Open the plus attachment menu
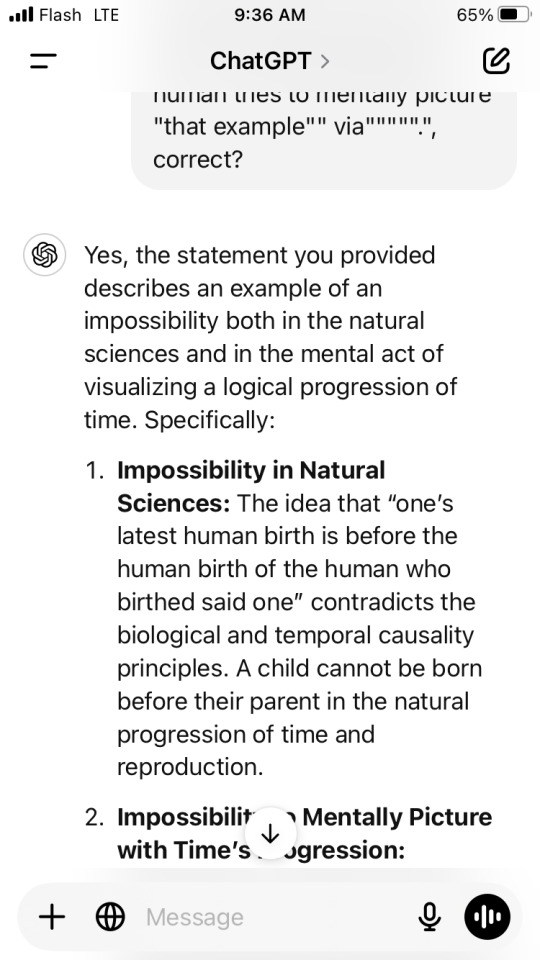The image size is (540, 960). pyautogui.click(x=52, y=917)
